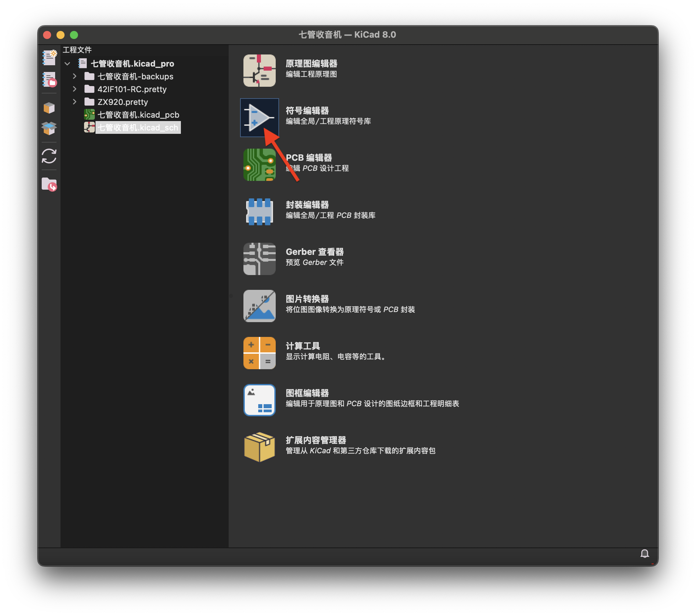Click the 原理图编辑器 title text

311,64
